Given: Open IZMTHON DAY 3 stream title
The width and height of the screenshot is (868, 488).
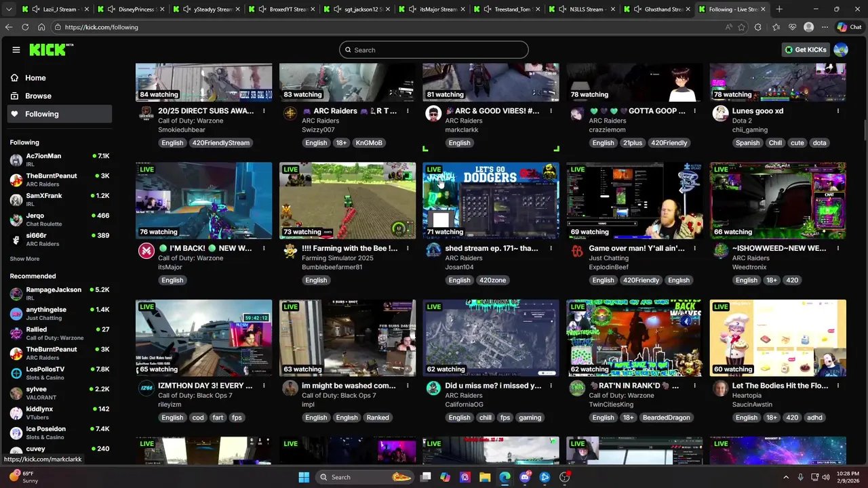Looking at the screenshot, I should tap(205, 386).
